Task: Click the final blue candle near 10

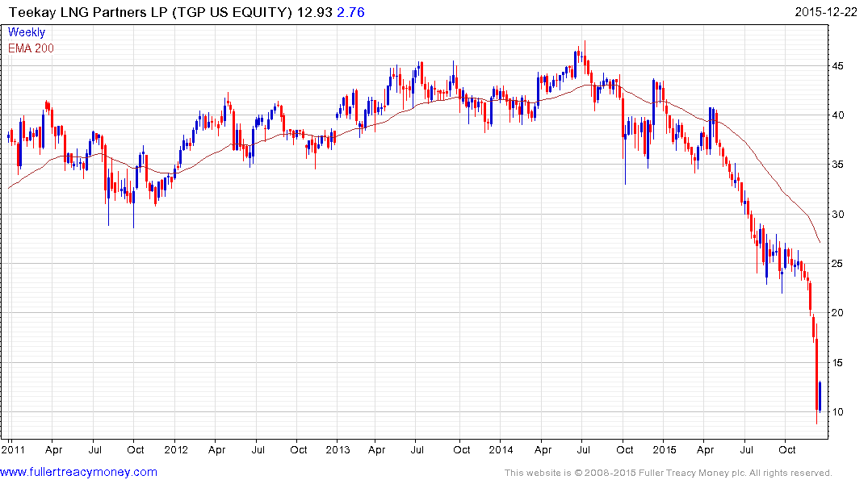Action: click(x=820, y=396)
